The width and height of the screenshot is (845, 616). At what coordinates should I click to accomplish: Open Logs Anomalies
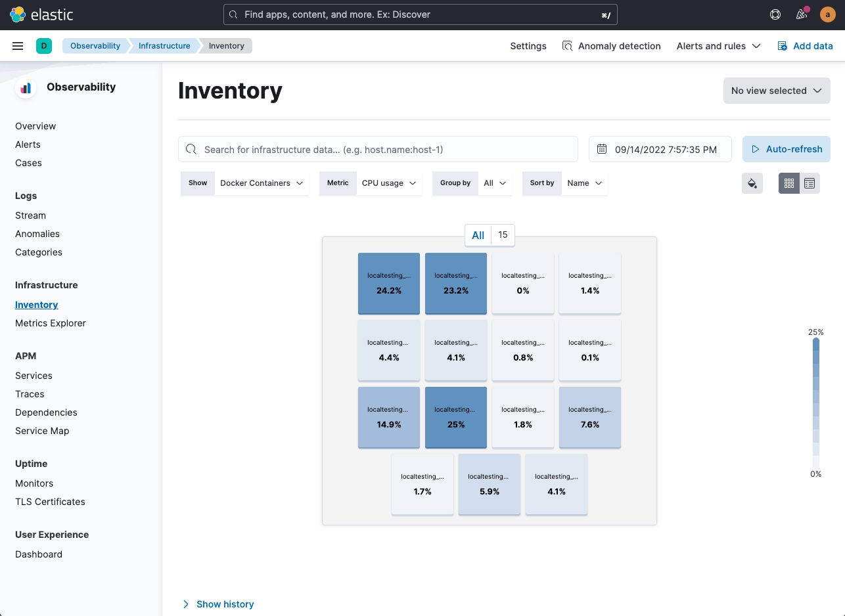[37, 234]
